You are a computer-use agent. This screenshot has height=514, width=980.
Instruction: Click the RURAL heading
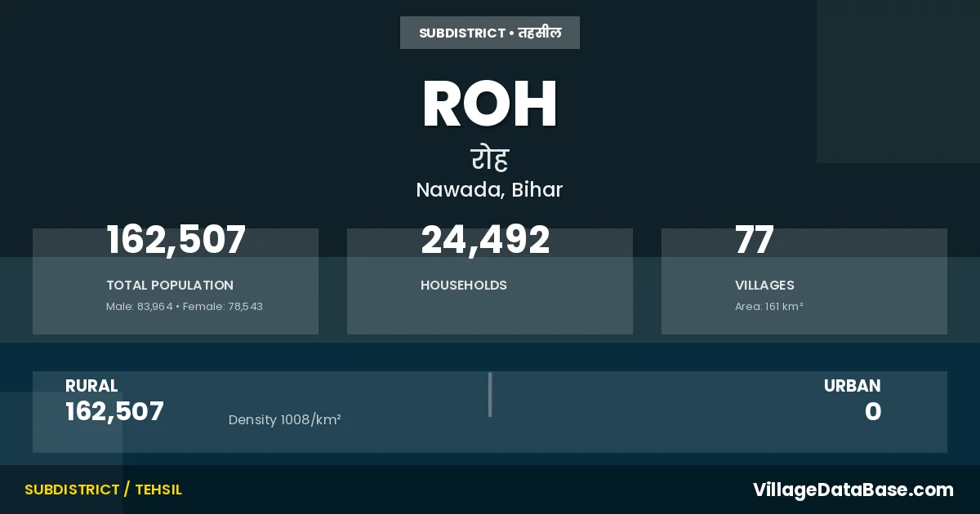point(91,386)
